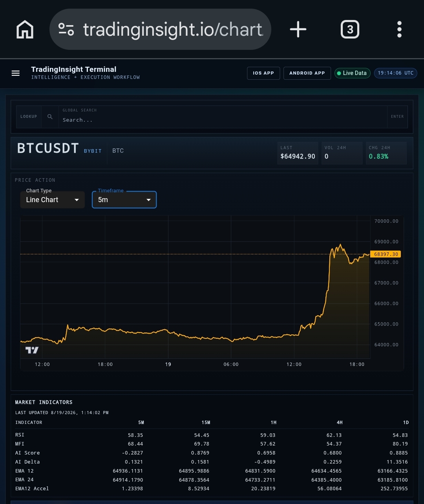Click the search magnifier icon
Viewport: 424px width, 504px height.
(x=50, y=117)
